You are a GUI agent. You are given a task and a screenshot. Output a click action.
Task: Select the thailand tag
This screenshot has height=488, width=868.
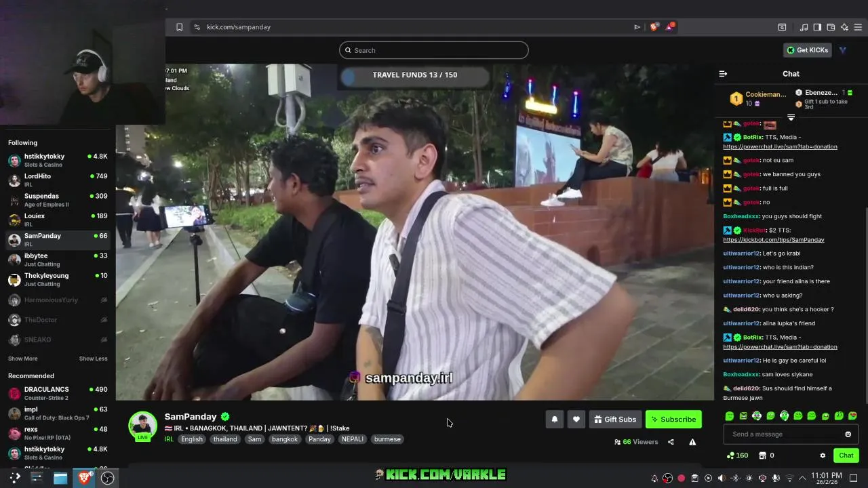point(225,439)
